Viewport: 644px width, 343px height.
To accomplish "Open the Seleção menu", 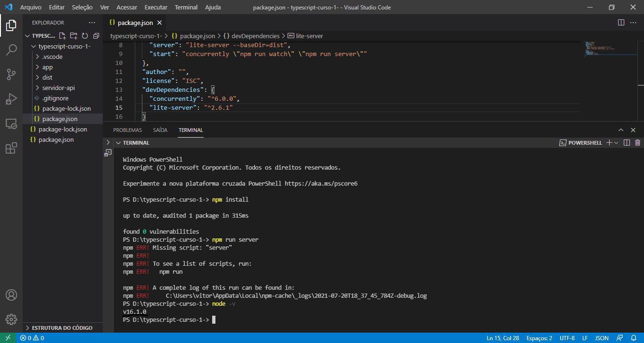I will [82, 7].
